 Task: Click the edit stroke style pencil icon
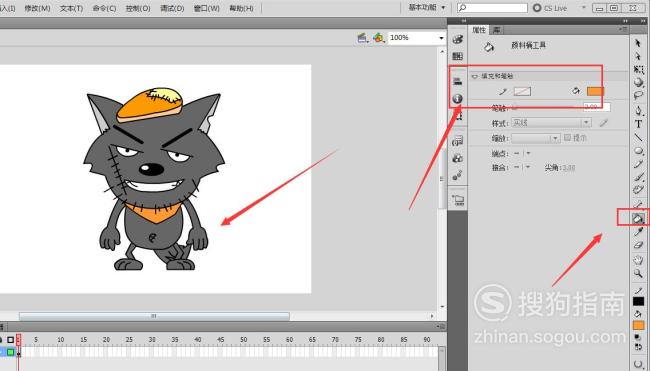click(604, 123)
